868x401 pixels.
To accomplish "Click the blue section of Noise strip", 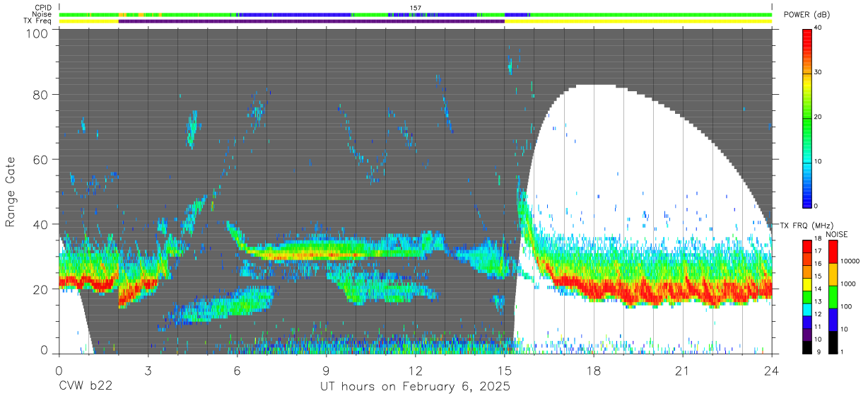I will click(293, 14).
